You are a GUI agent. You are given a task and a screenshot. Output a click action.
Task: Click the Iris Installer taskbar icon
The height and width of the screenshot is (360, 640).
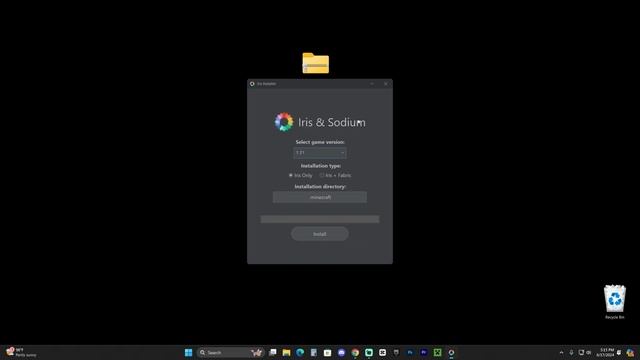click(x=451, y=353)
